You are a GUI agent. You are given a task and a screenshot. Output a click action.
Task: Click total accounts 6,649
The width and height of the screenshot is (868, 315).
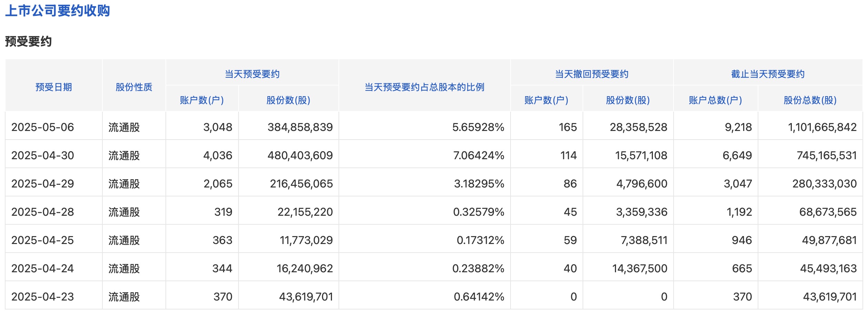[x=737, y=155]
